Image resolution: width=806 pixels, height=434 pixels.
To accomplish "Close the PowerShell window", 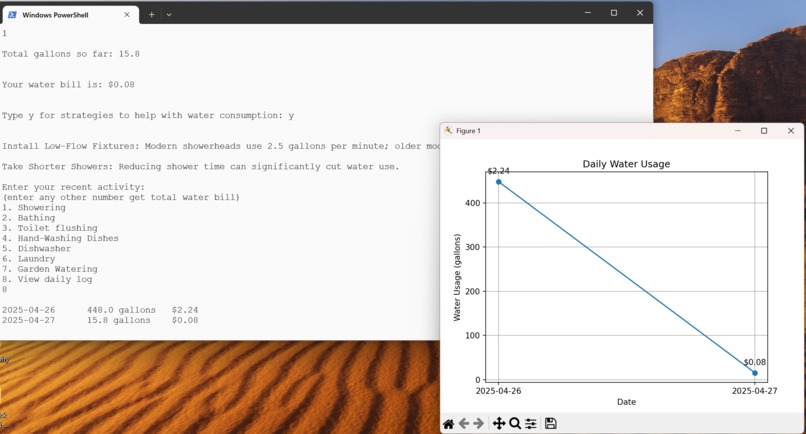I will point(640,13).
